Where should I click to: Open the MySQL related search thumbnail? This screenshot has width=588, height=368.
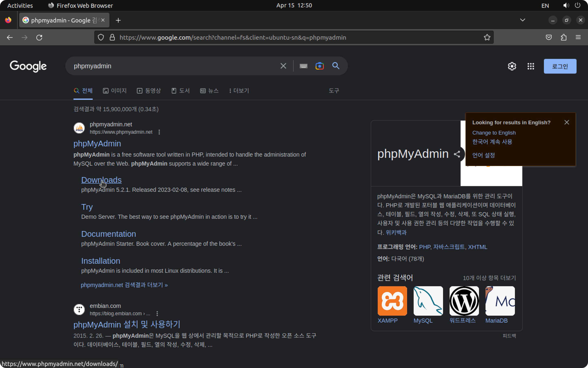(x=428, y=301)
